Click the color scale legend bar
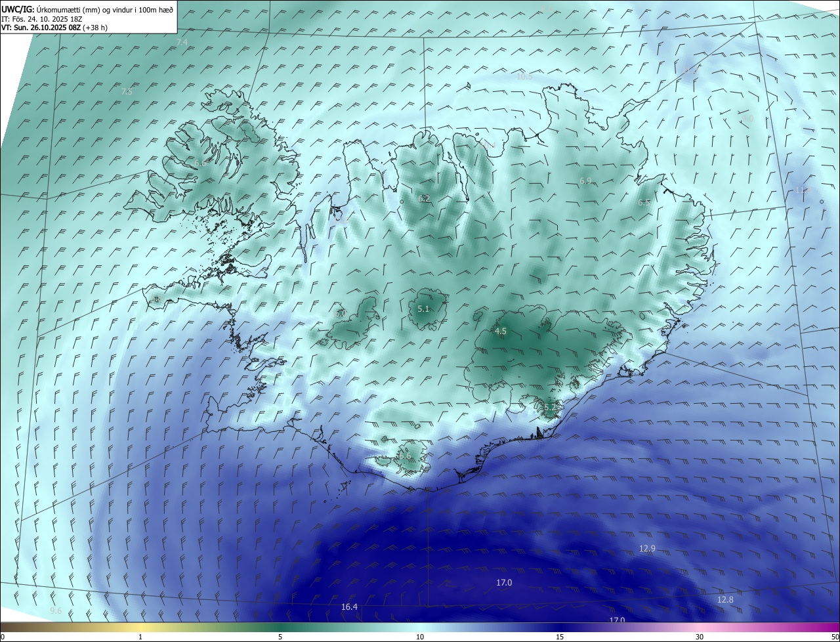Screen dimensions: 840x642 tap(420, 627)
